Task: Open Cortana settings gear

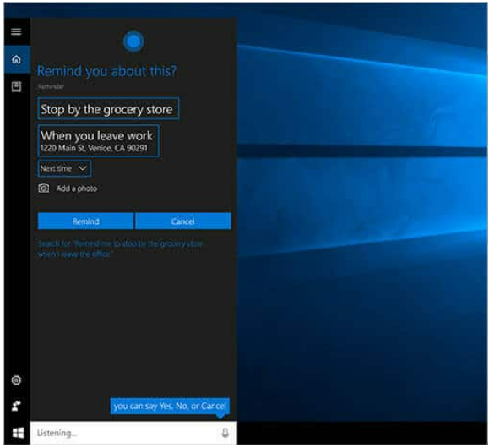Action: (16, 380)
